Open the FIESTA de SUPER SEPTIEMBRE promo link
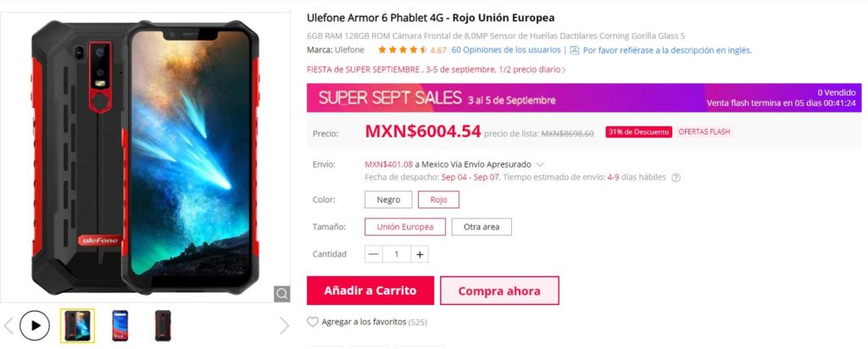Screen dimensions: 868x349 (x=437, y=69)
